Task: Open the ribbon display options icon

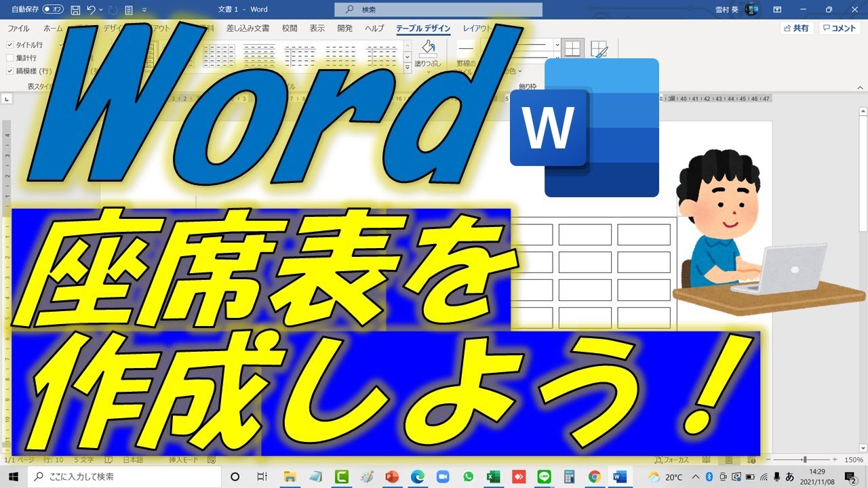Action: click(777, 9)
